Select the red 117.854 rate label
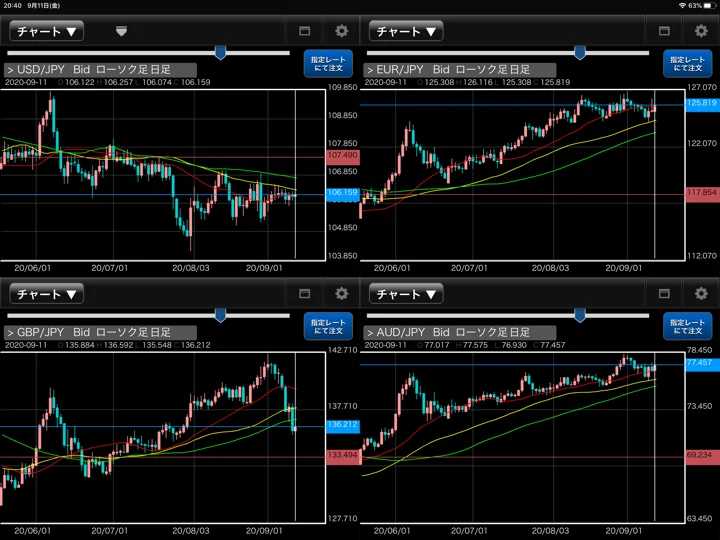The width and height of the screenshot is (720, 540). (703, 193)
